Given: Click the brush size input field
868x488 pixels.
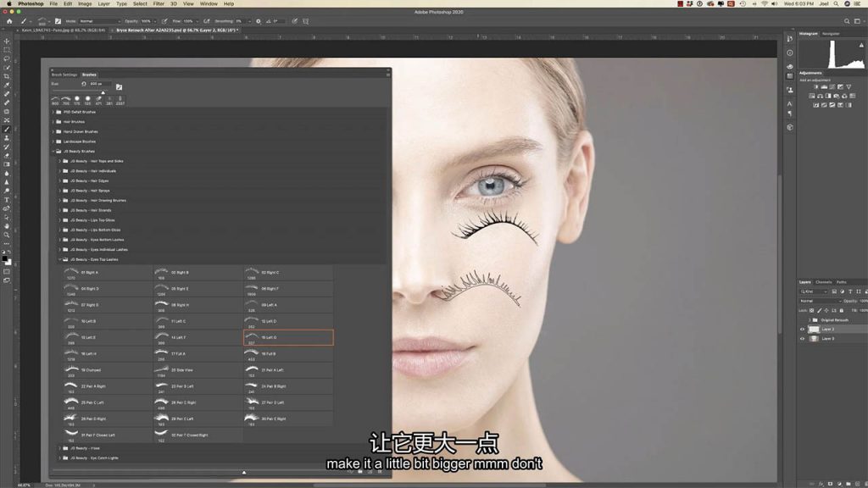Looking at the screenshot, I should click(100, 84).
